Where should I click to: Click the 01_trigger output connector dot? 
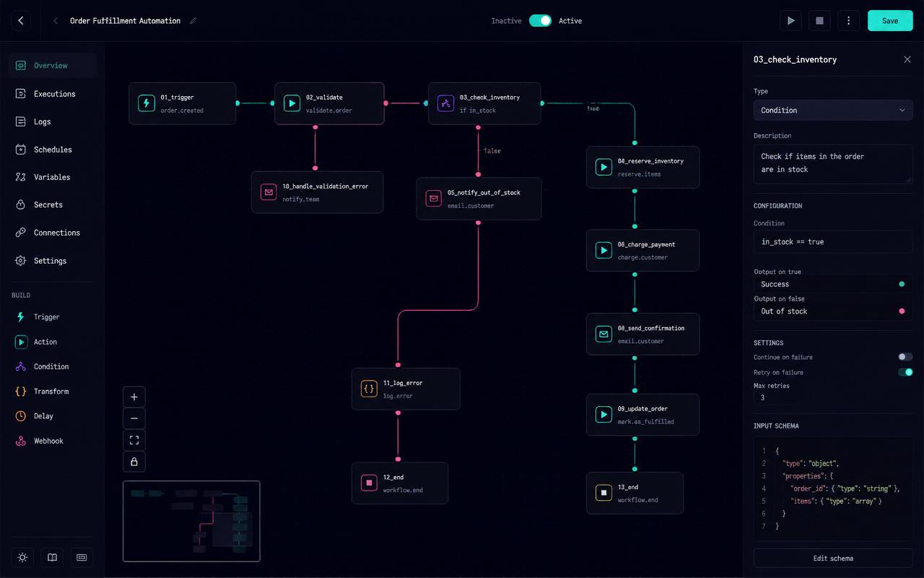237,103
